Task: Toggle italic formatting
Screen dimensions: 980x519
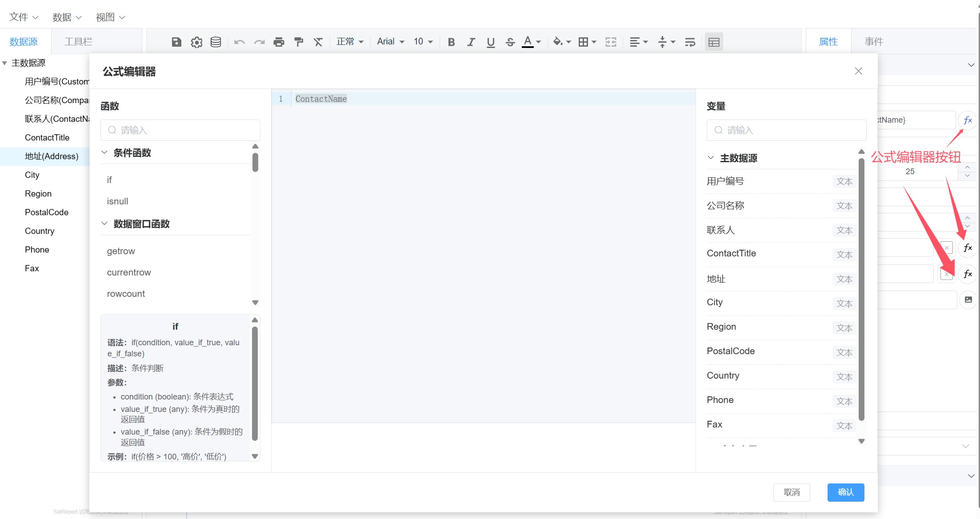Action: pos(471,42)
